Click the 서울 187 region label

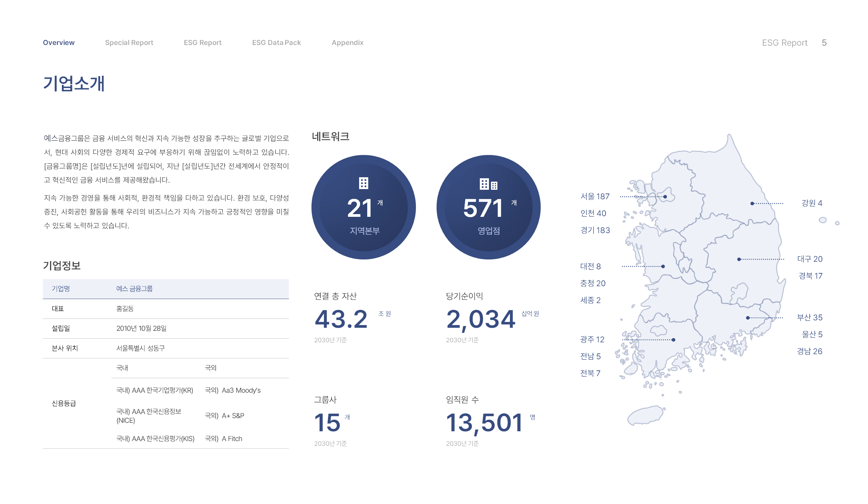tap(595, 197)
